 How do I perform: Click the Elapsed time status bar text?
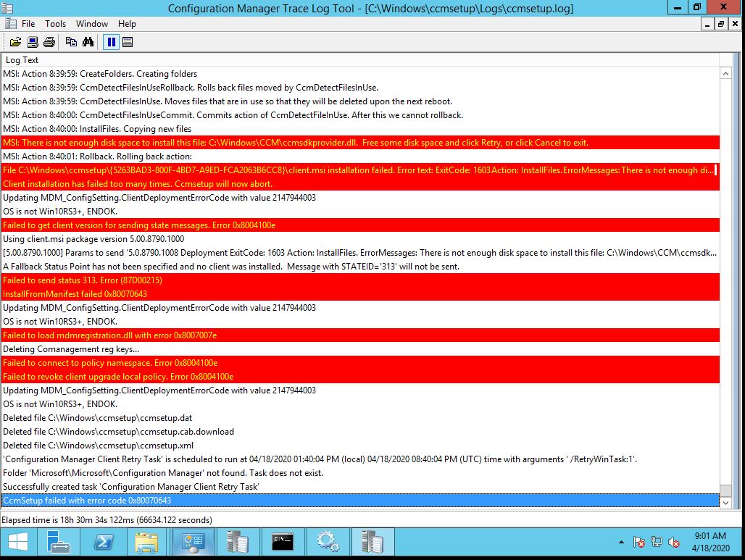pos(107,520)
